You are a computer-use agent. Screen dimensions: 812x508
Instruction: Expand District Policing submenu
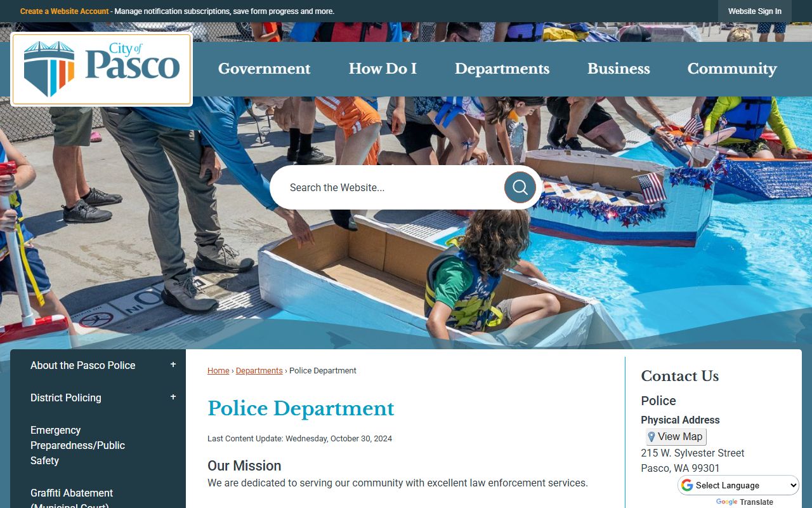[173, 398]
